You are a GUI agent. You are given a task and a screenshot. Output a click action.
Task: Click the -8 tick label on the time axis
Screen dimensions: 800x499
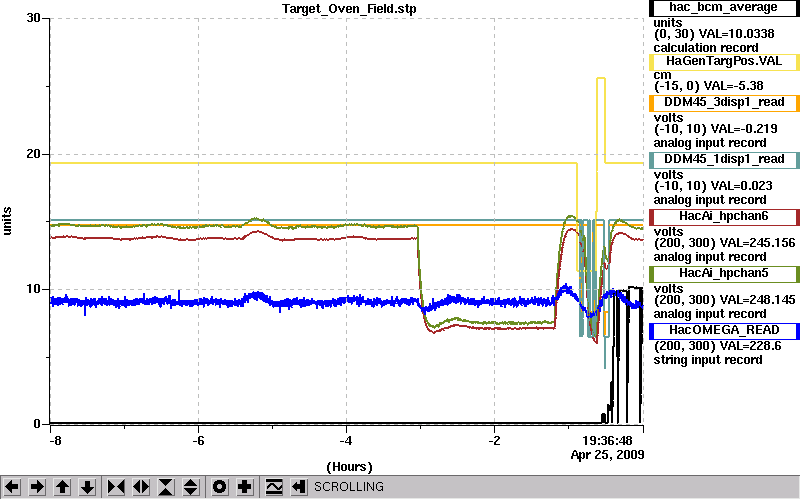(55, 440)
